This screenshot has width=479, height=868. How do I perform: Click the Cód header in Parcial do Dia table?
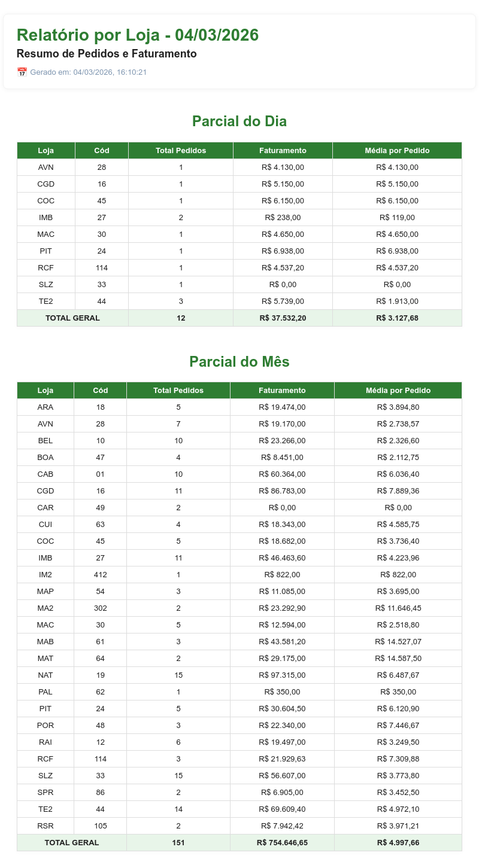(102, 151)
